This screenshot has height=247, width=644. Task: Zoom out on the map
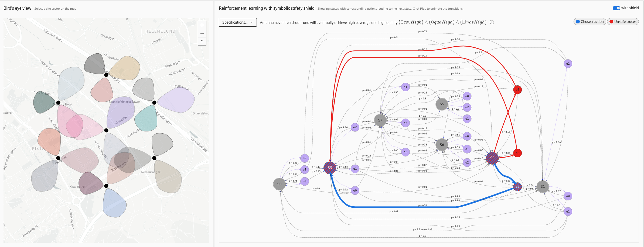[202, 33]
